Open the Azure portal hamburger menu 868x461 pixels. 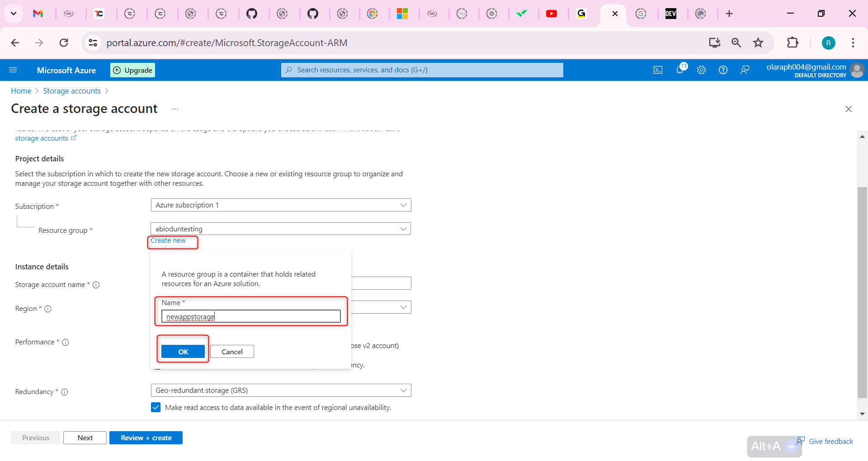point(13,70)
